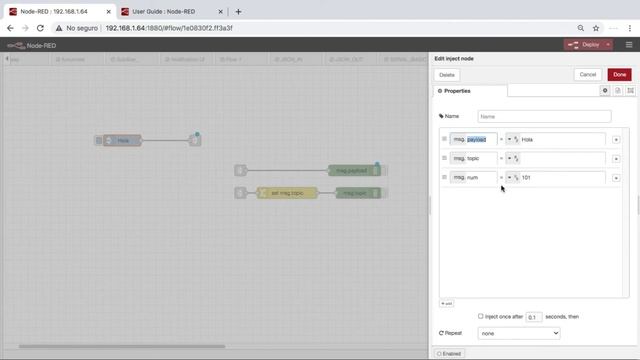
Task: Grab the reorder handle of msg.topic row
Action: pyautogui.click(x=444, y=158)
